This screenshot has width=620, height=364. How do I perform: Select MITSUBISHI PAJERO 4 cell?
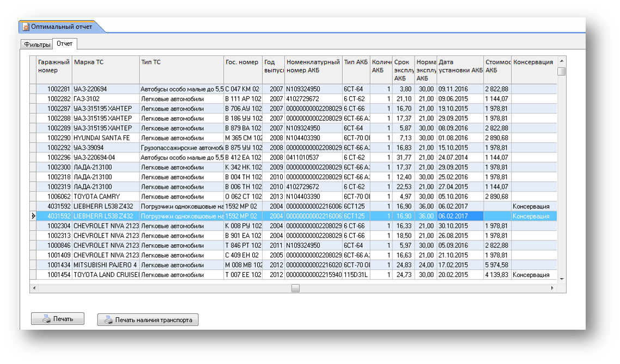[106, 265]
